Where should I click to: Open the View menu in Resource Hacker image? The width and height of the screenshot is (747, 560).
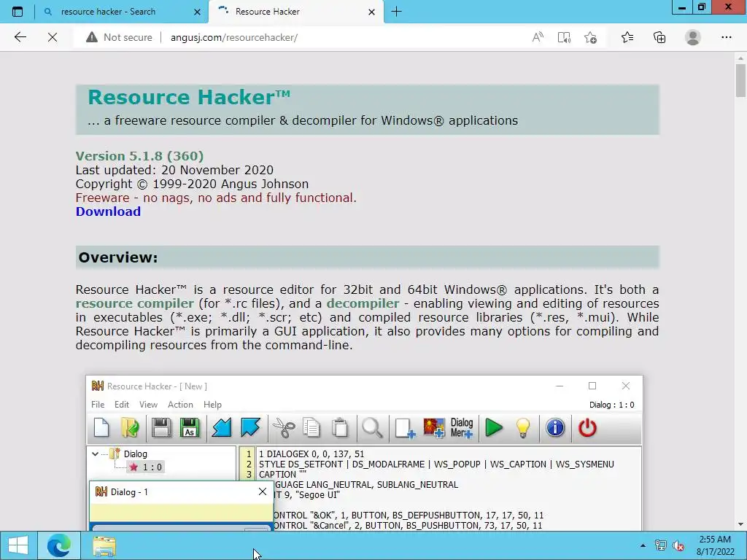click(x=148, y=404)
